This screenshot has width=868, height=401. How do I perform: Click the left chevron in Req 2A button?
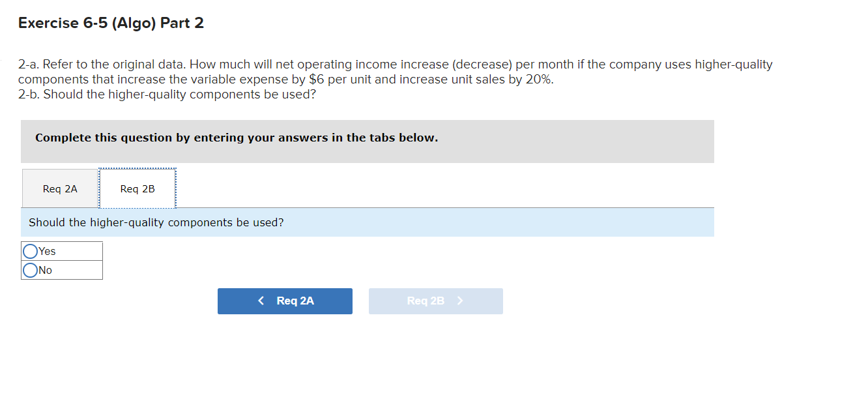coord(261,301)
